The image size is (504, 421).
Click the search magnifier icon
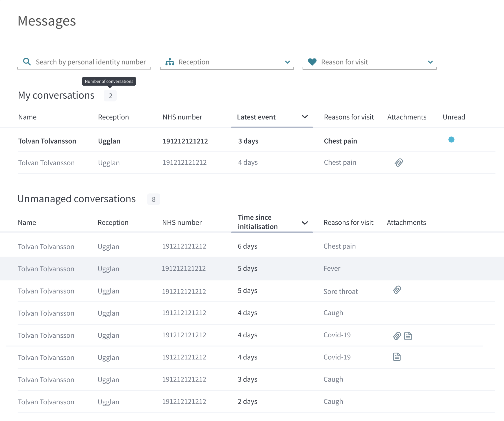[27, 62]
